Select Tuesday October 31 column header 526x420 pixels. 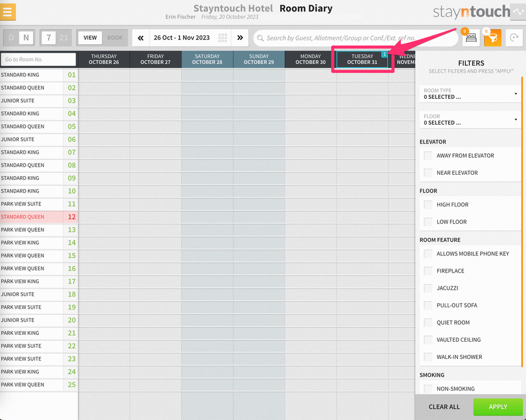click(x=362, y=59)
